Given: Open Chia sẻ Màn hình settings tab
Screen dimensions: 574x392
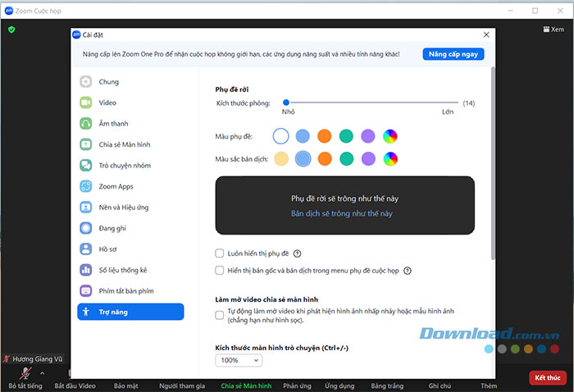Looking at the screenshot, I should pyautogui.click(x=130, y=144).
